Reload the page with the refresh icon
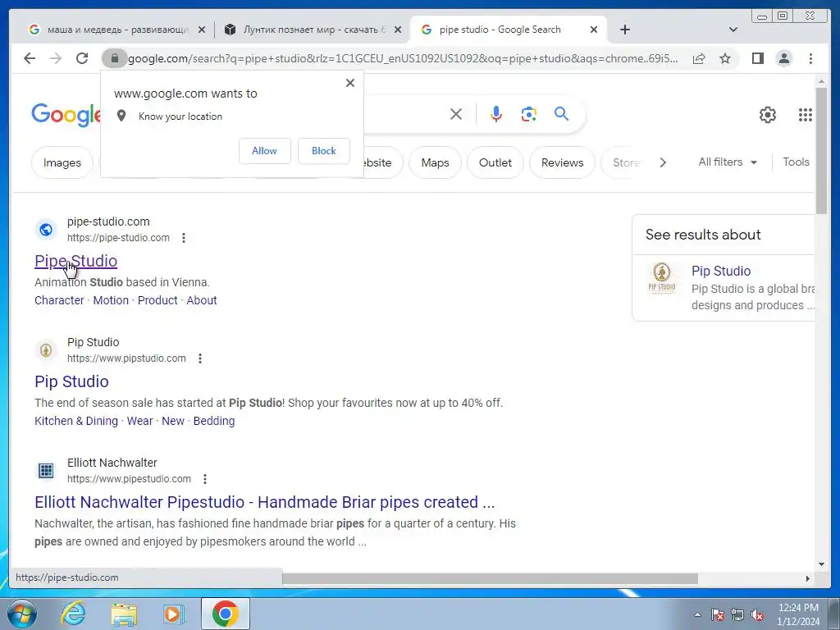This screenshot has height=630, width=840. (x=82, y=58)
